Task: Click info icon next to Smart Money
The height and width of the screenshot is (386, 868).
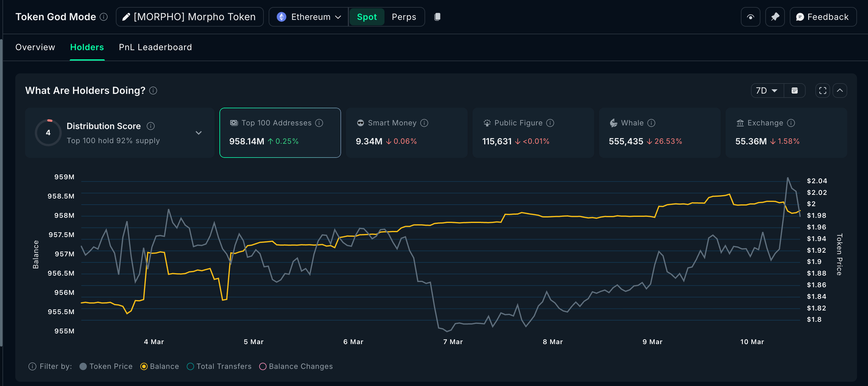Action: coord(424,123)
